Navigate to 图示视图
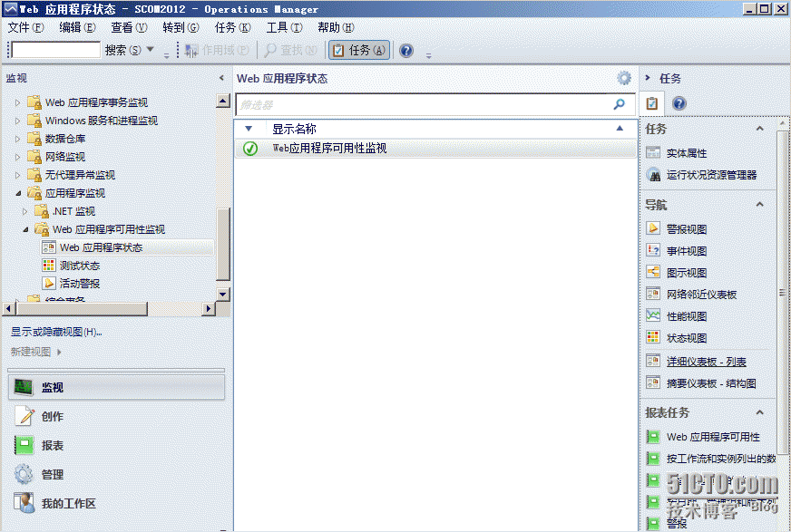 [687, 273]
